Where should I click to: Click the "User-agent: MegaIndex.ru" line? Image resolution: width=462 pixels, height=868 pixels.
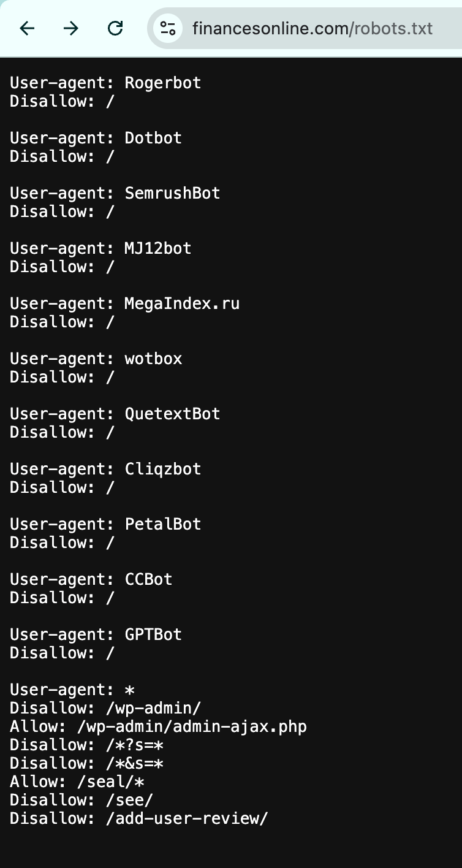[124, 303]
